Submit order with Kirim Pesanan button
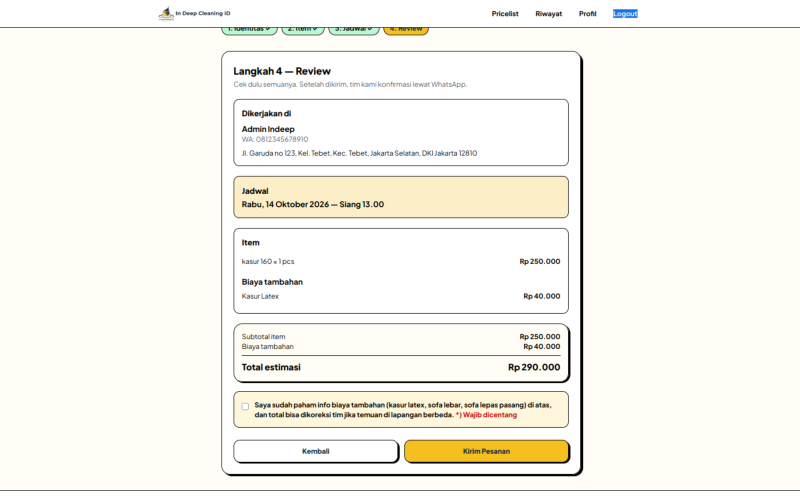800x500 pixels. pyautogui.click(x=486, y=451)
